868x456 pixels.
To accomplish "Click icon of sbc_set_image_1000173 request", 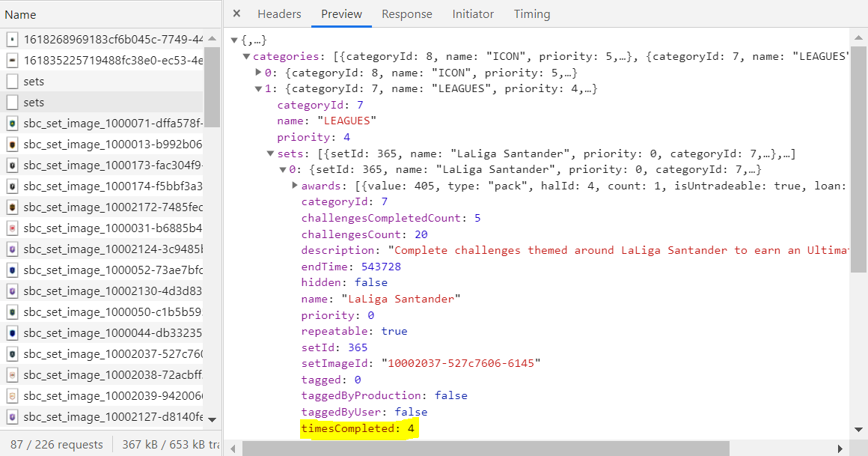I will point(12,165).
